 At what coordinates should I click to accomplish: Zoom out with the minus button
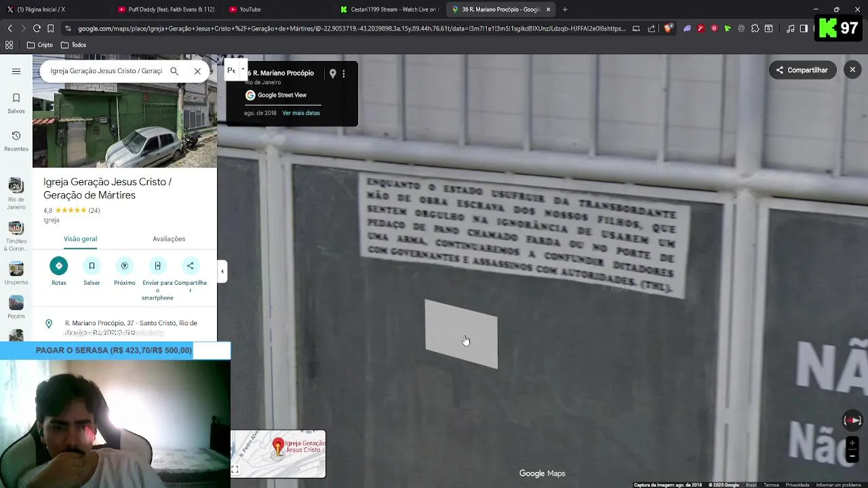[x=852, y=456]
